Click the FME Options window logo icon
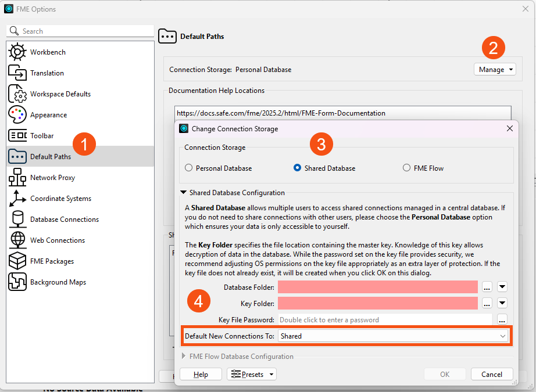Viewport: 536px width, 392px height. point(9,9)
